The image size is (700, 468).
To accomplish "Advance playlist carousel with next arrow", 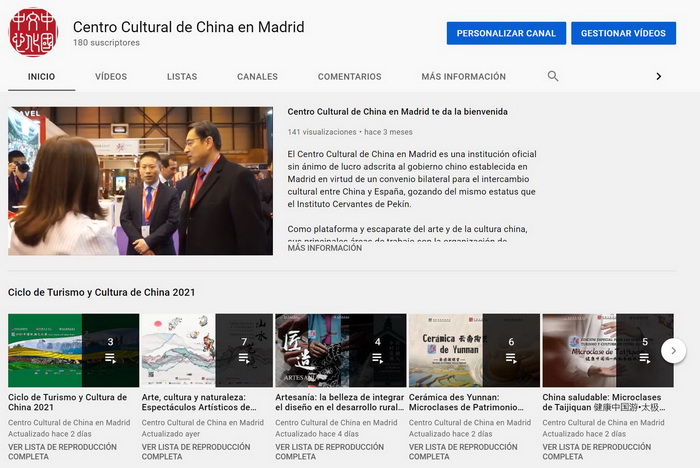I will click(x=673, y=351).
